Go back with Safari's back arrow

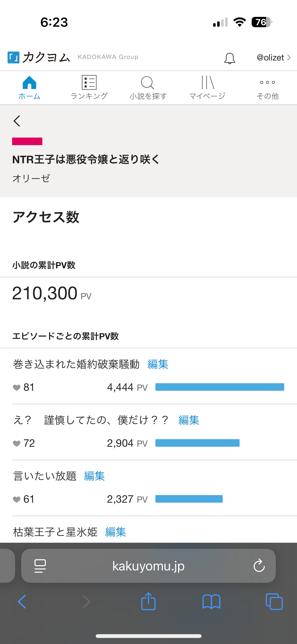click(22, 602)
